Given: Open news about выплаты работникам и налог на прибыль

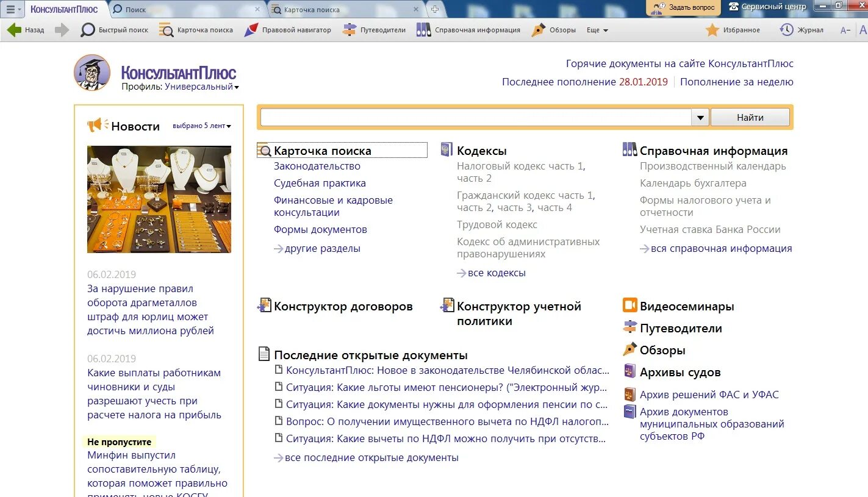Looking at the screenshot, I should [x=154, y=394].
